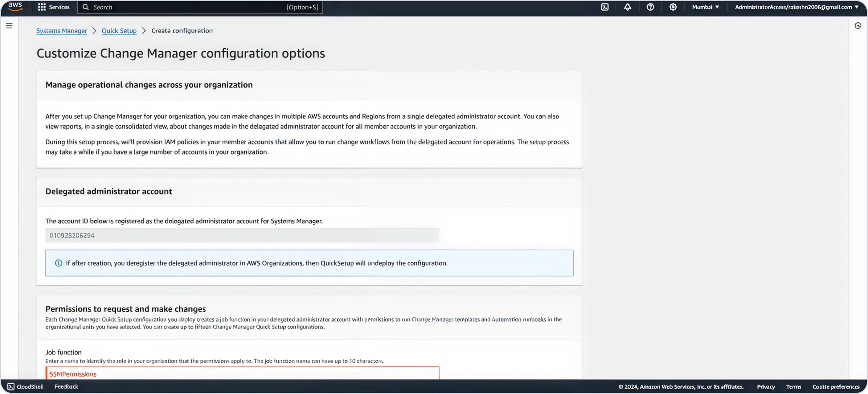Image resolution: width=868 pixels, height=394 pixels.
Task: Open the notifications bell
Action: (x=627, y=7)
